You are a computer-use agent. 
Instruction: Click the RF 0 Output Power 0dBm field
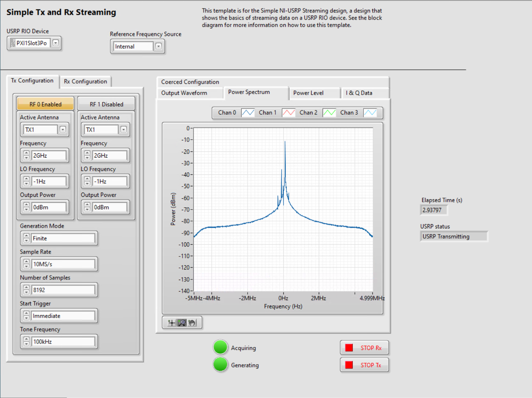[49, 207]
